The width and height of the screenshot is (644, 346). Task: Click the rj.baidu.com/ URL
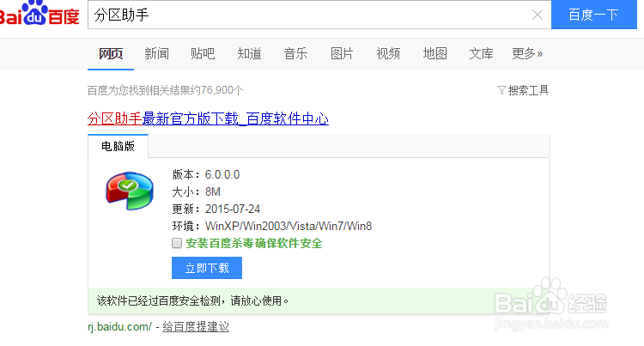point(119,327)
